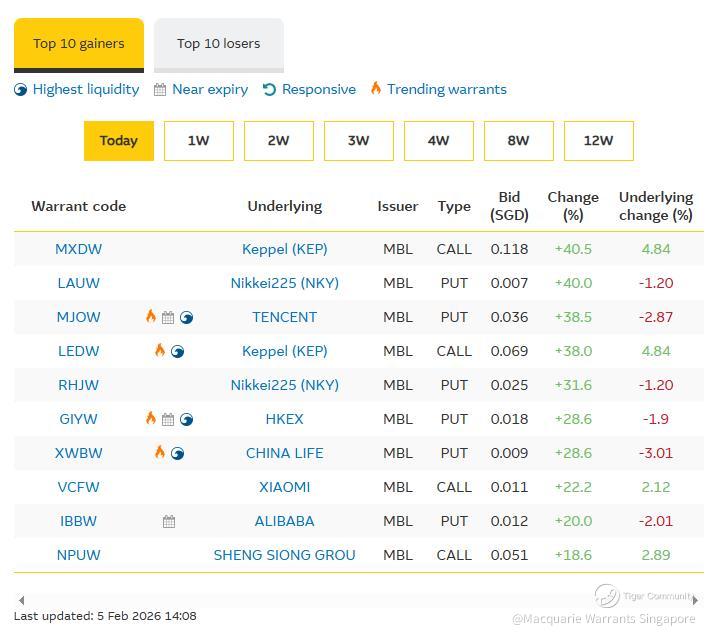The width and height of the screenshot is (709, 635).
Task: Open the Top 10 gainers tab
Action: click(x=79, y=44)
